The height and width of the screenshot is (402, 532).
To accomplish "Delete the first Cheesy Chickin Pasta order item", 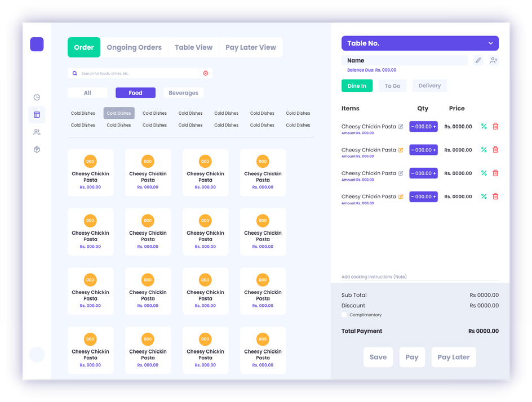I will (x=495, y=127).
